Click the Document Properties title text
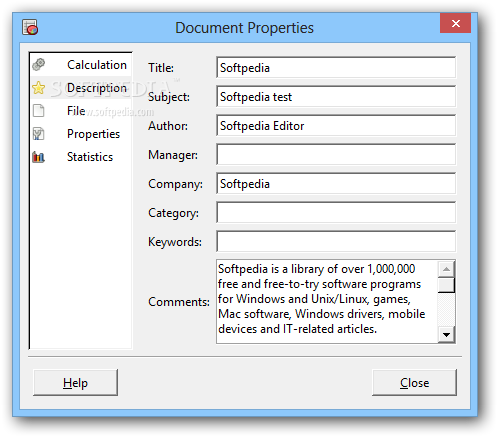 tap(244, 28)
